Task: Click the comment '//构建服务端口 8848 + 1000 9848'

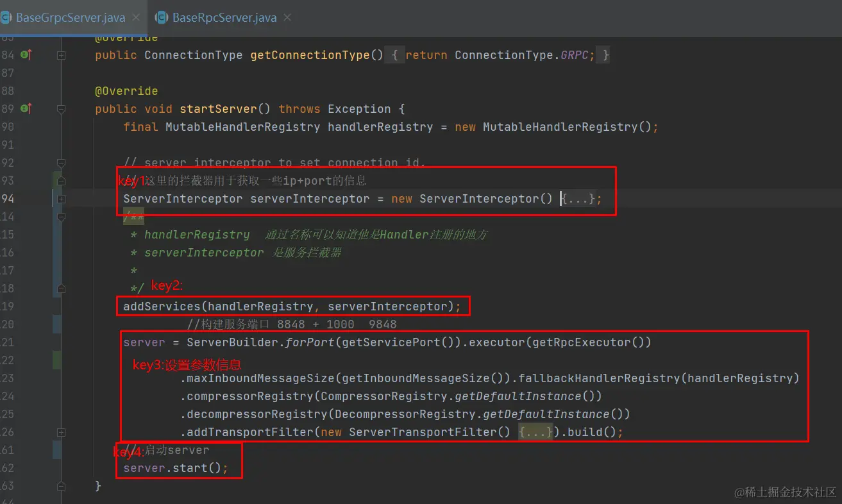Action: click(x=292, y=324)
